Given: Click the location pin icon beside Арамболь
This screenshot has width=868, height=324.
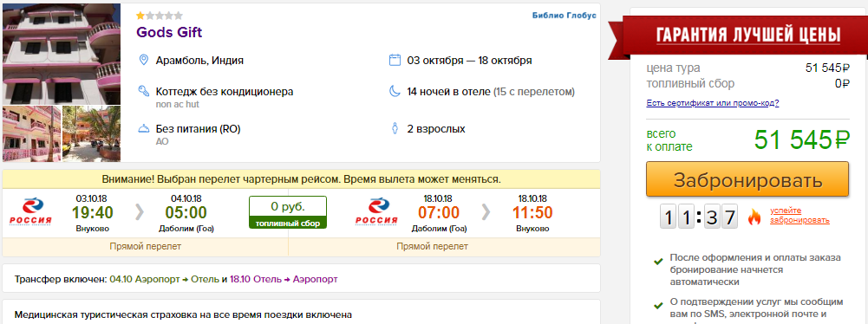Looking at the screenshot, I should (143, 60).
